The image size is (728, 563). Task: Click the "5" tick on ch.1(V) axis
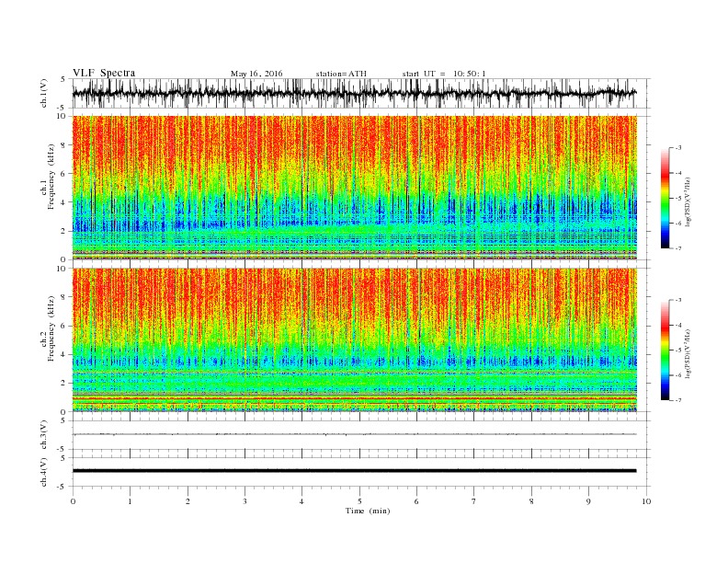[x=63, y=79]
